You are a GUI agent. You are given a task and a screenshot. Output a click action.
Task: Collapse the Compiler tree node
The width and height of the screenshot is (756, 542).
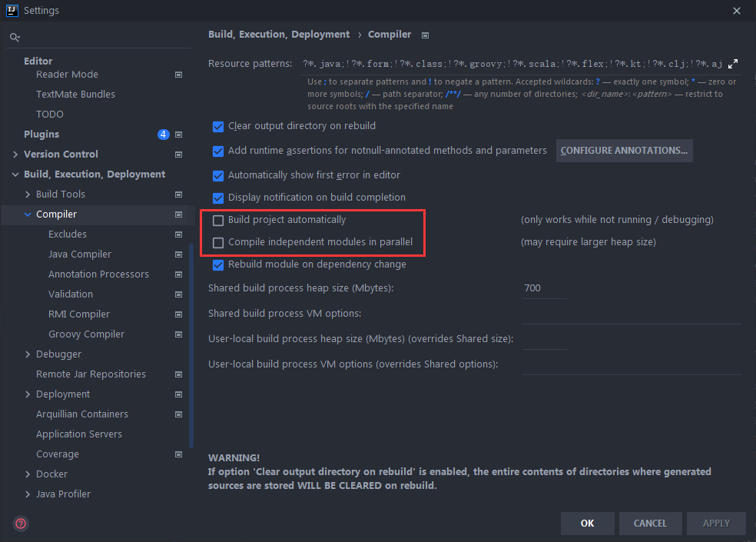point(28,214)
